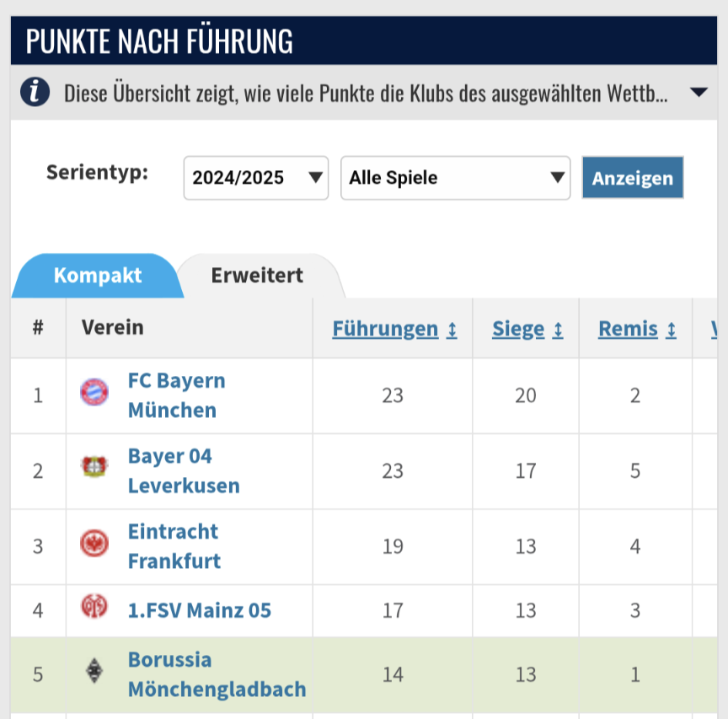Image resolution: width=728 pixels, height=719 pixels.
Task: Open the FC Bayern München club link
Action: point(176,394)
